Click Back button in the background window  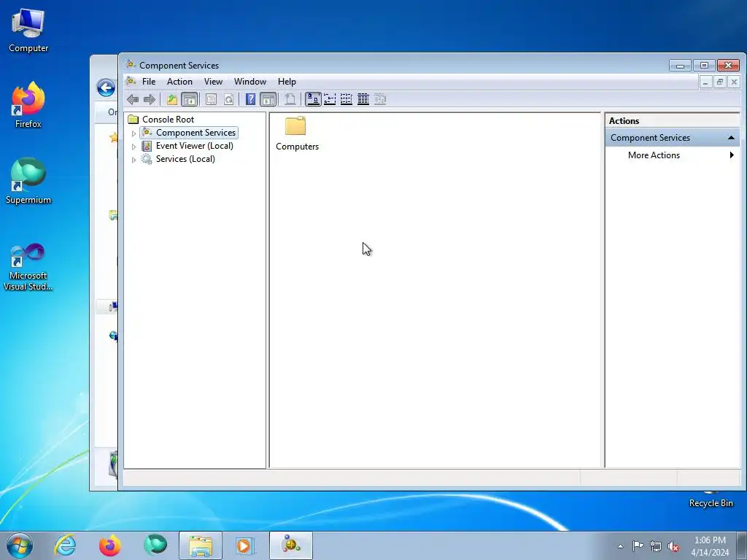[106, 87]
